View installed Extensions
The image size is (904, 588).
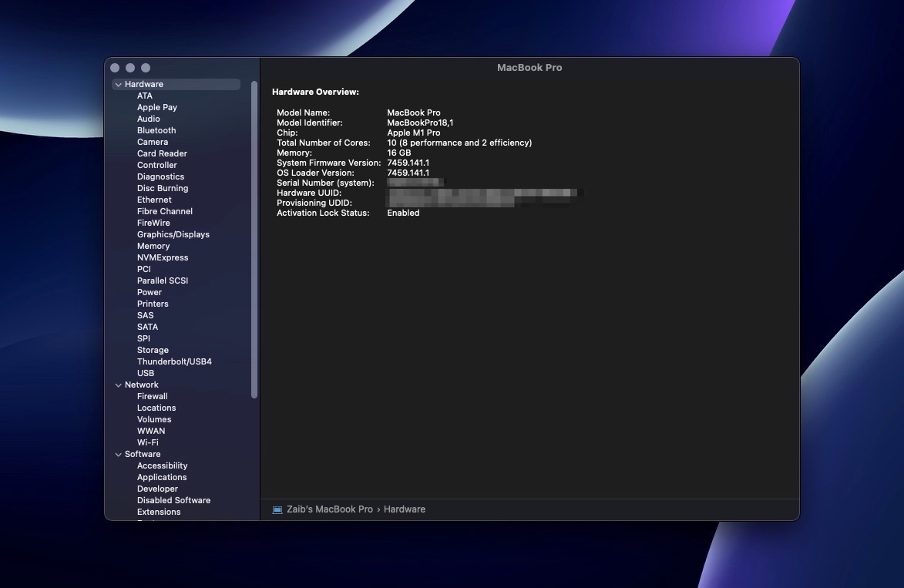pyautogui.click(x=159, y=512)
